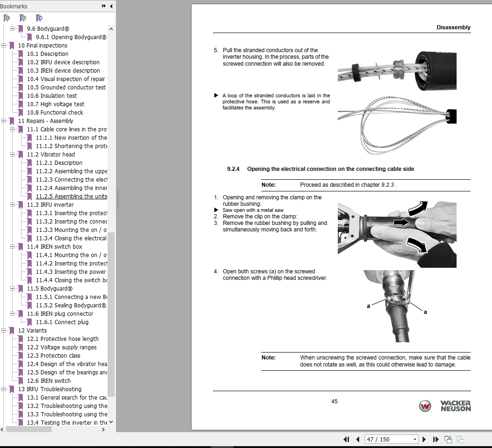Open bookmark 10.4 Visual inspection of repair

tap(67, 79)
